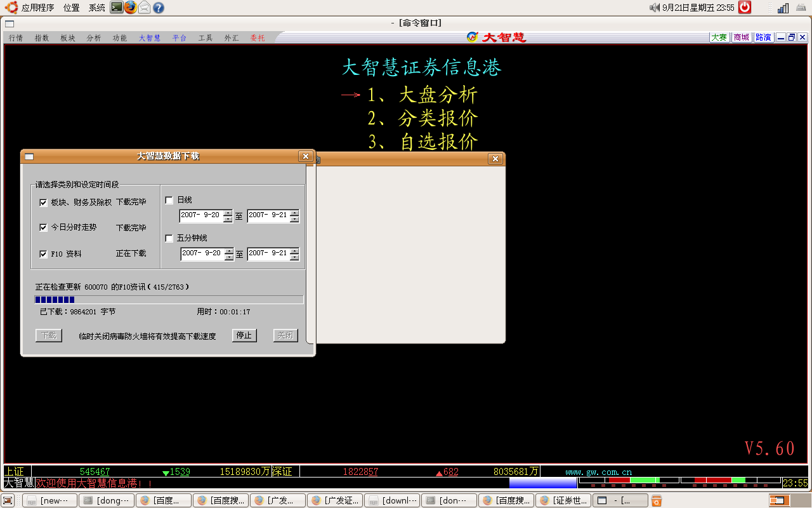Uncheck 今日分时走势 checkbox
Viewport: 812px width, 508px height.
coord(44,227)
